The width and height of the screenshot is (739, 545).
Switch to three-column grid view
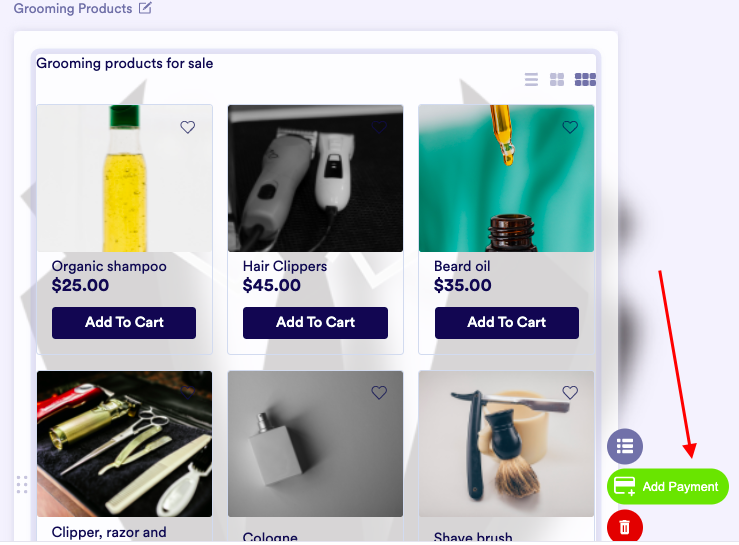tap(585, 79)
